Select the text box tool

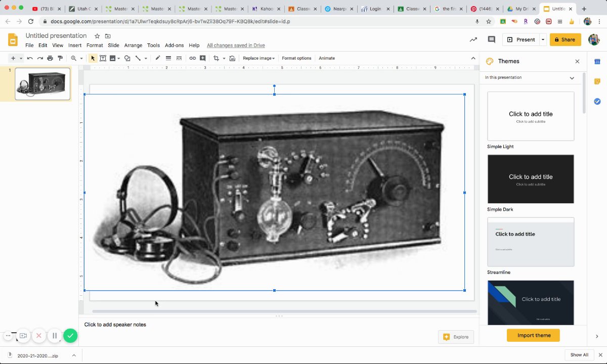103,58
